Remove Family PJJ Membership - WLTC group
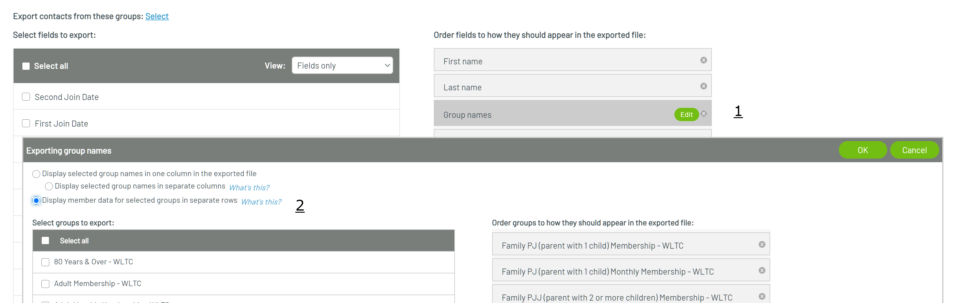980x303 pixels. (762, 296)
